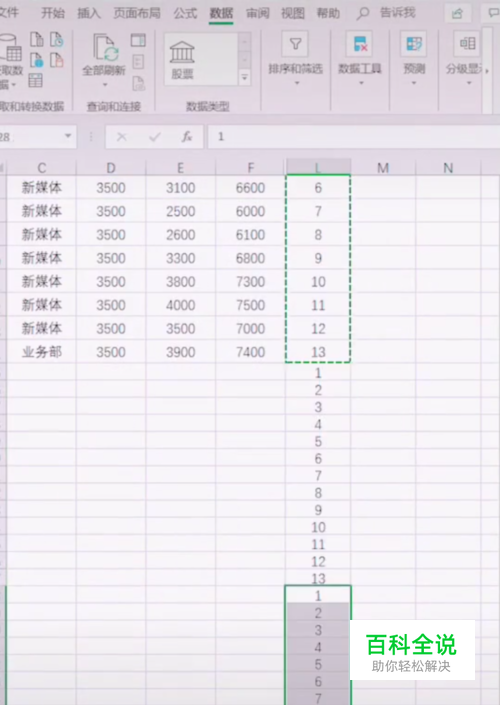Screen dimensions: 500x705
Task: Click the Insert Function fx icon
Action: pyautogui.click(x=187, y=137)
